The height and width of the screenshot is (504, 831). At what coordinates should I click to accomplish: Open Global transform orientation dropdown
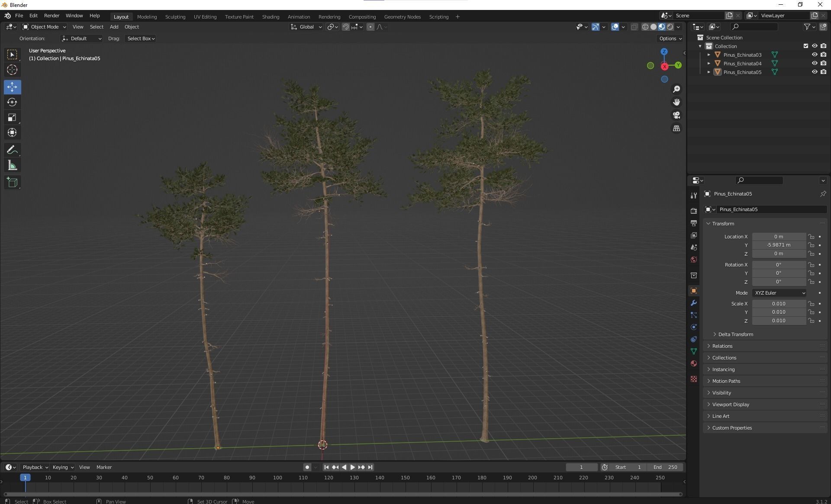pos(306,27)
